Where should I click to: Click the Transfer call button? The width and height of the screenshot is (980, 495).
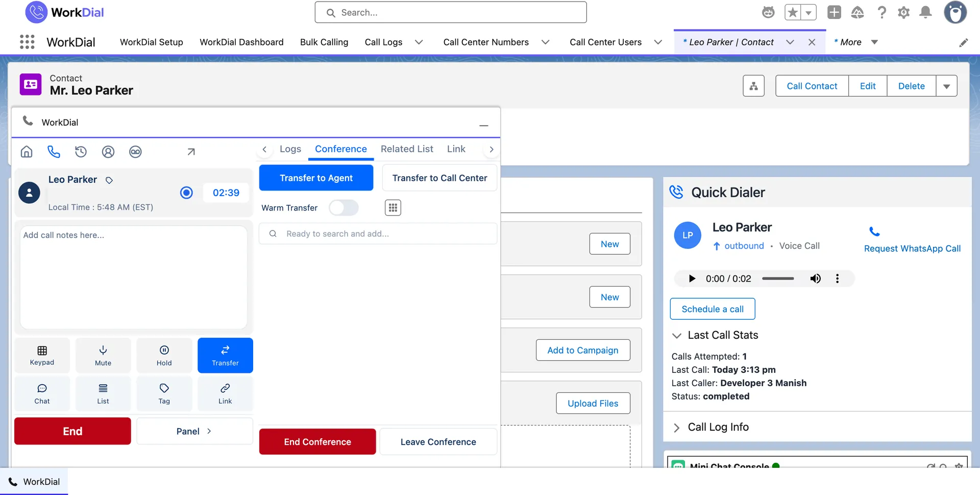coord(225,356)
